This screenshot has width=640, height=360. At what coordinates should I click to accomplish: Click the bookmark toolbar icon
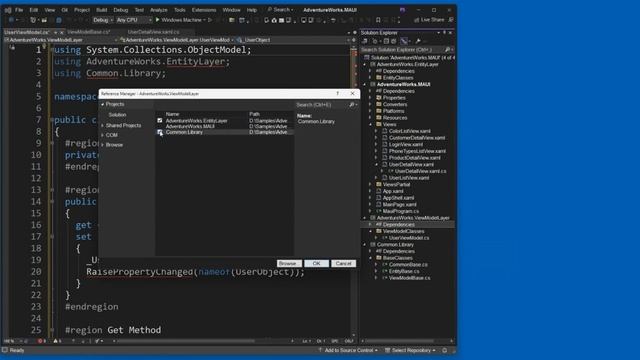tap(378, 20)
